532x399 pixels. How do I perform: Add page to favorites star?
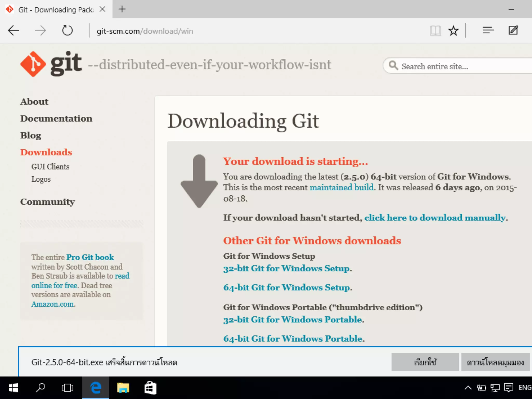(453, 31)
